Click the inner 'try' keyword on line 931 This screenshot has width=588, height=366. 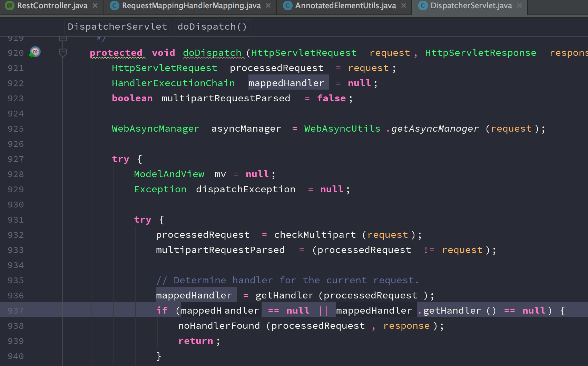click(143, 220)
